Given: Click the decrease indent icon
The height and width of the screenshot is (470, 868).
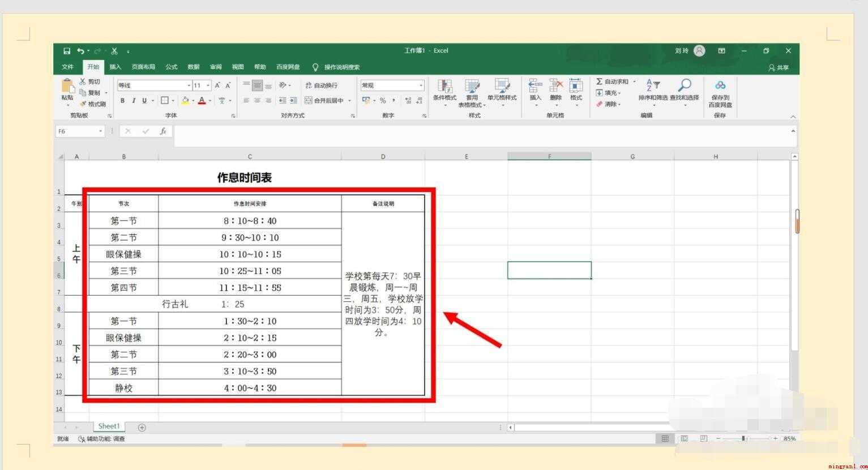Looking at the screenshot, I should click(x=283, y=101).
